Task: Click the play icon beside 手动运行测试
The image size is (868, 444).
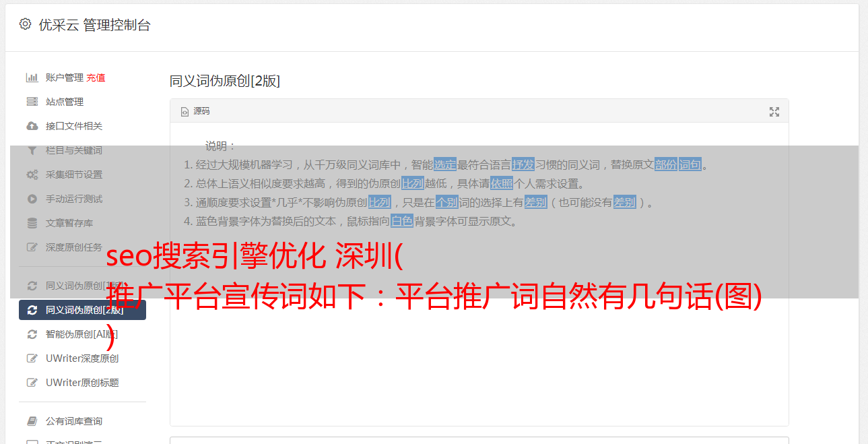Action: [x=32, y=199]
